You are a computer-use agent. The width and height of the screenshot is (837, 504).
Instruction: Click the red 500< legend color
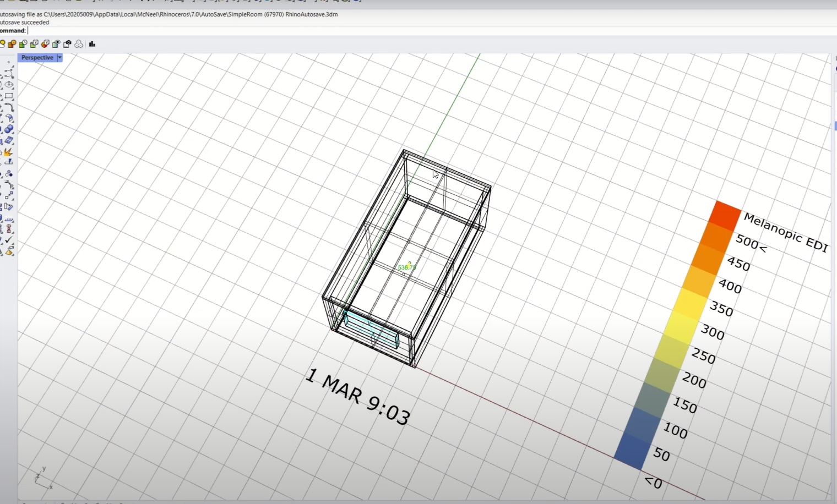724,216
